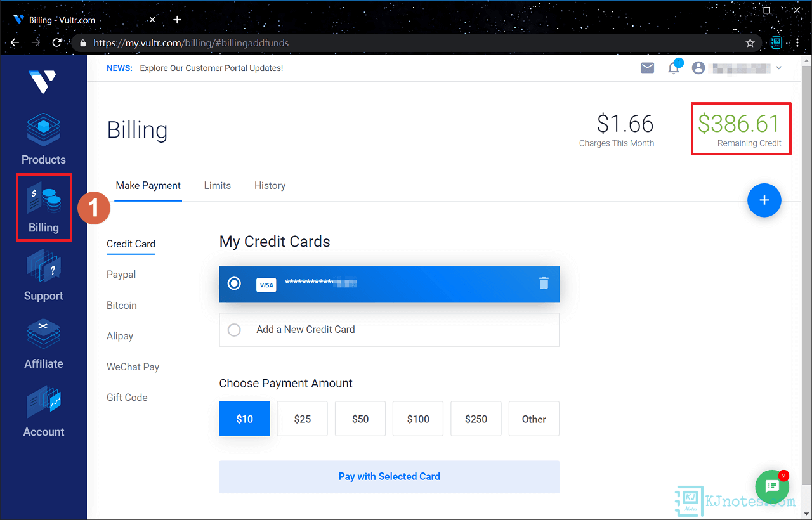This screenshot has width=812, height=520.
Task: Choose the $25 payment amount
Action: (303, 419)
